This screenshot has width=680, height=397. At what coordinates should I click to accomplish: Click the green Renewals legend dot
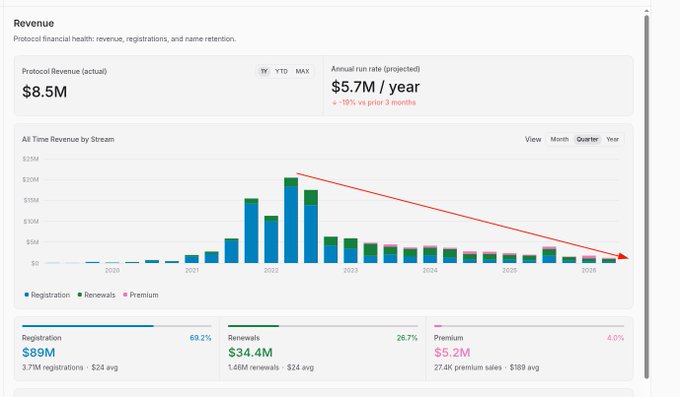pyautogui.click(x=80, y=295)
